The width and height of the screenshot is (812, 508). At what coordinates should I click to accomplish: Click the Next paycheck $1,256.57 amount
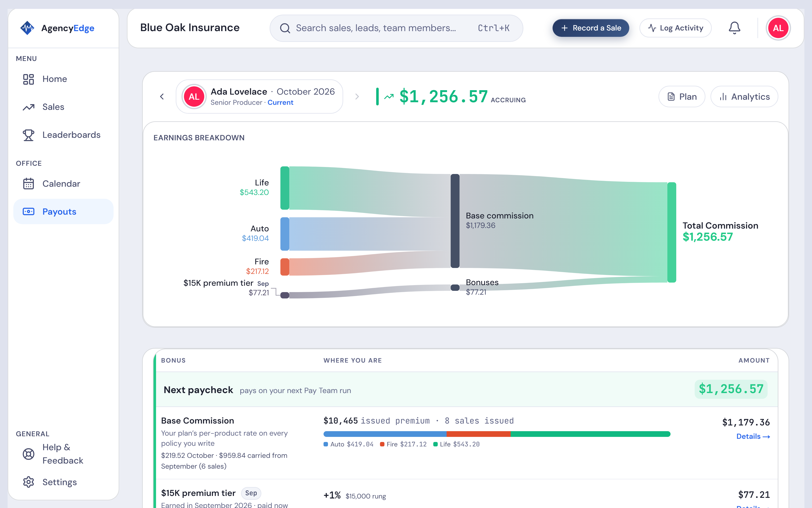point(731,389)
